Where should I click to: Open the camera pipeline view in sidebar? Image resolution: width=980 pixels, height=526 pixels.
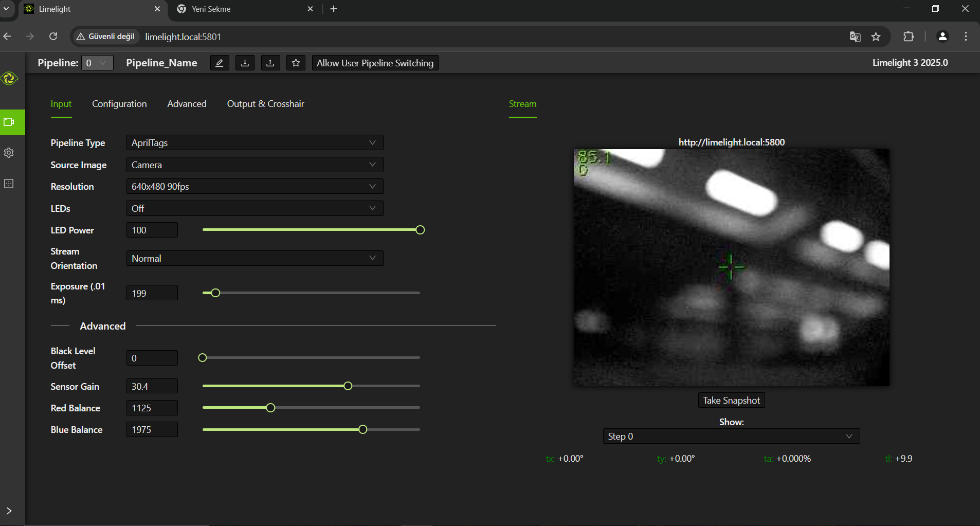9,122
